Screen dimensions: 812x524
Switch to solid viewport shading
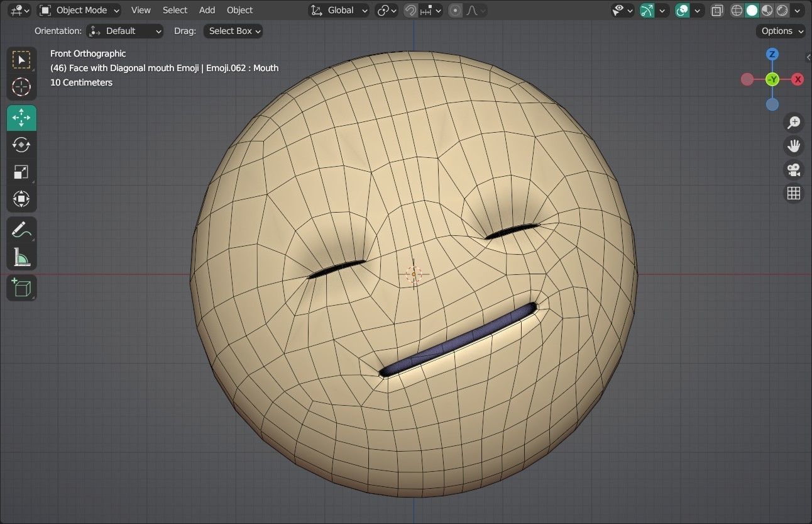[x=752, y=10]
